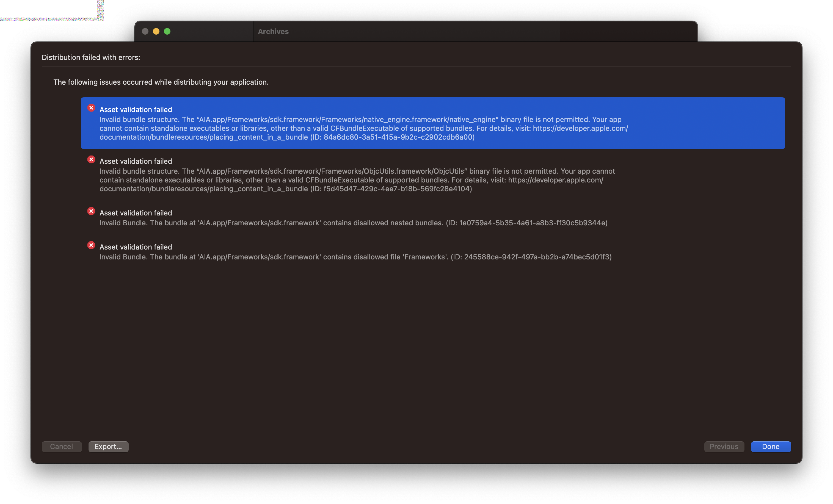Viewport: 833px width, 504px height.
Task: Click the 'following issues occurred' description text
Action: (x=161, y=82)
